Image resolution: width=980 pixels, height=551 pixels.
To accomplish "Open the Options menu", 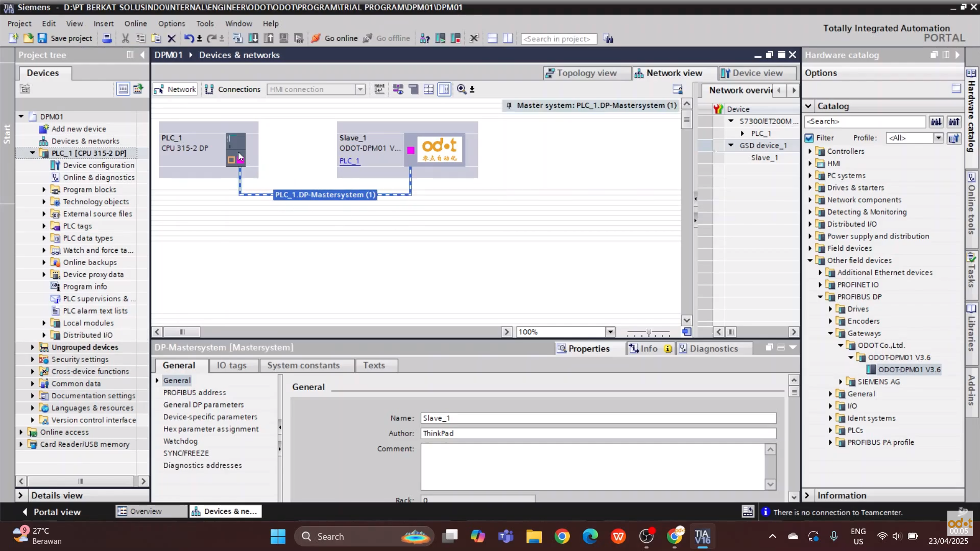I will pyautogui.click(x=172, y=23).
